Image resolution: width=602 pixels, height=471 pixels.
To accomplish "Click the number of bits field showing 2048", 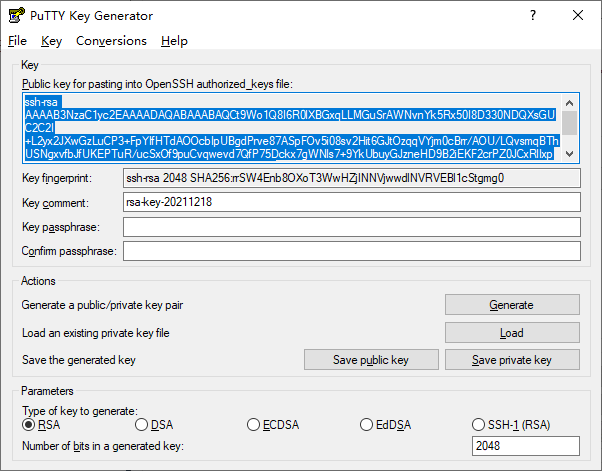I will [526, 446].
